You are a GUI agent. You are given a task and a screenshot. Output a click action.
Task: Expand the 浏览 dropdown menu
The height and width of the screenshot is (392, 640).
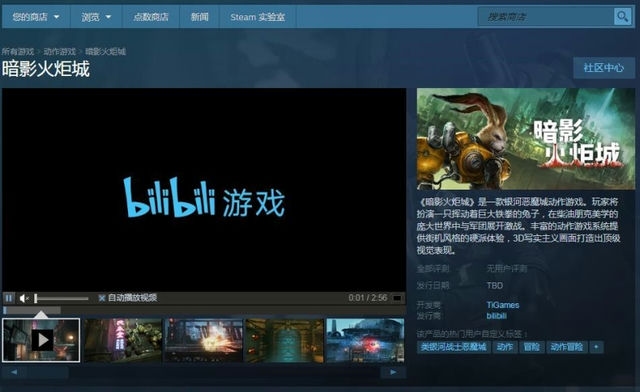point(96,17)
